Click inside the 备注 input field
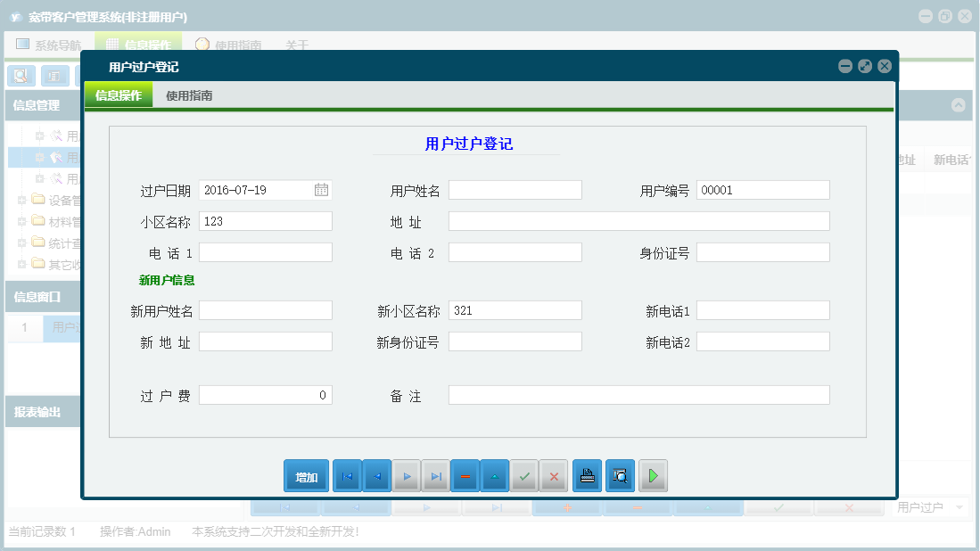This screenshot has width=980, height=551. 638,394
